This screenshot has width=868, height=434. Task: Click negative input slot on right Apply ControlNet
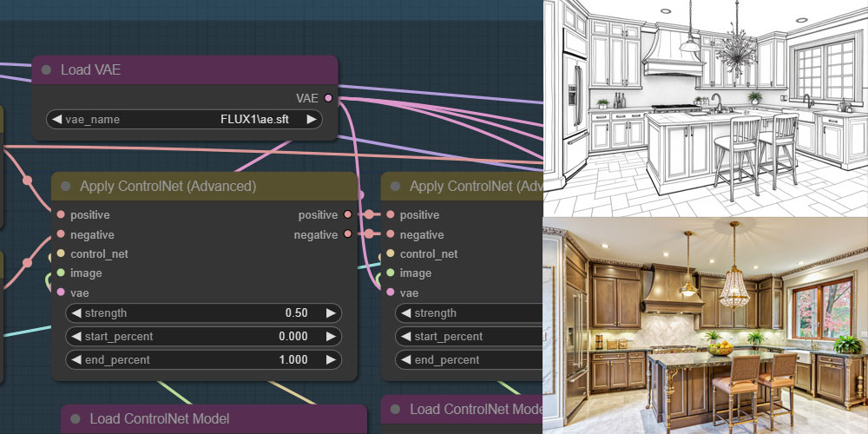(391, 234)
